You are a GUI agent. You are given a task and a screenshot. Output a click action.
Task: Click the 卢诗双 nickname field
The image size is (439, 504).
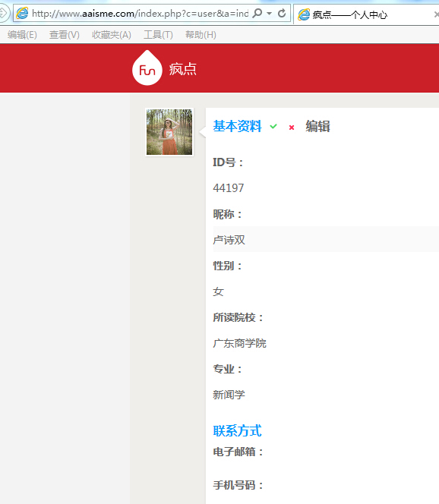[x=326, y=239]
